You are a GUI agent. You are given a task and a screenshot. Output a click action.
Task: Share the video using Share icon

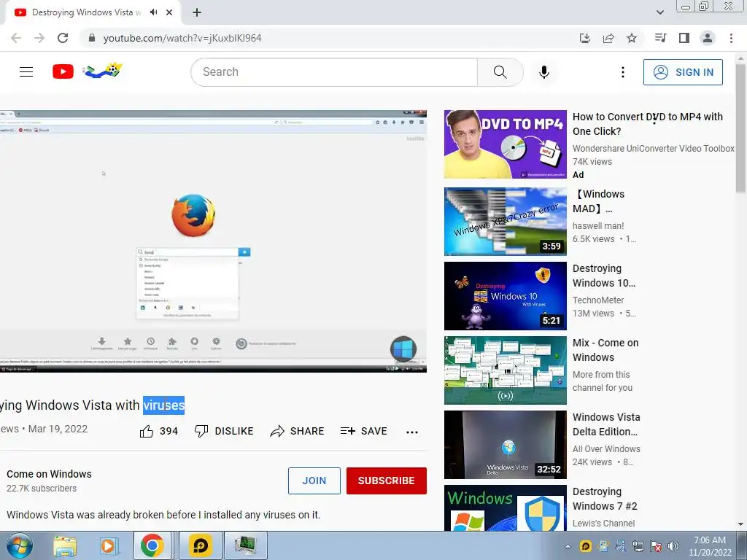tap(276, 432)
